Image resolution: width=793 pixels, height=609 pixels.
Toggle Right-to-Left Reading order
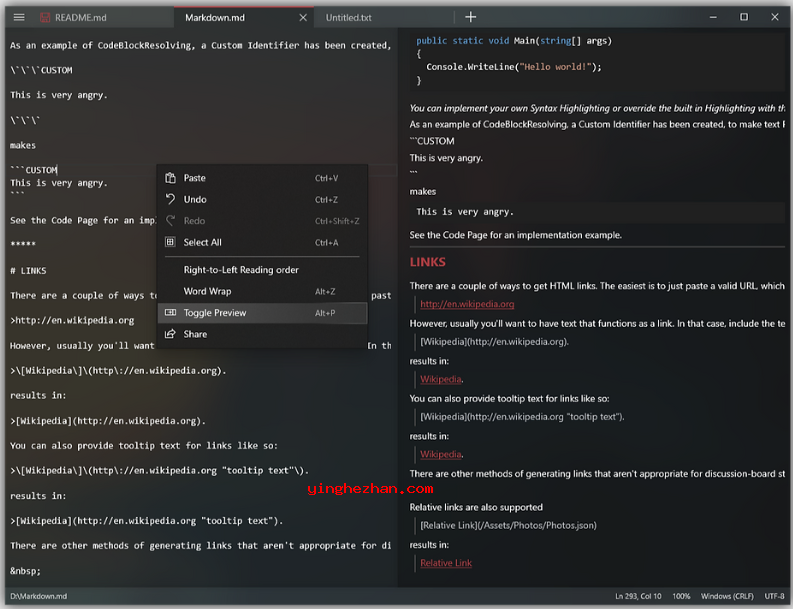click(x=241, y=270)
